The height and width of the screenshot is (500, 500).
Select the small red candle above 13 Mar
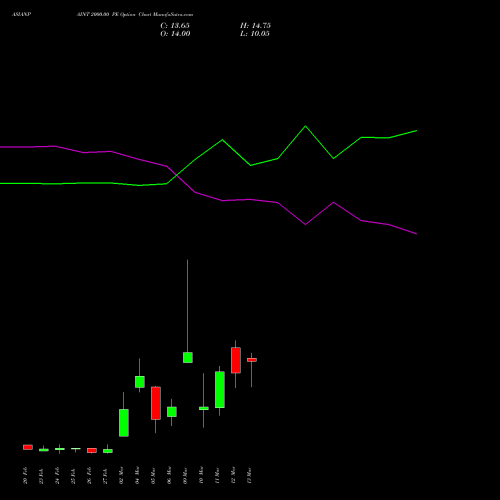click(252, 360)
